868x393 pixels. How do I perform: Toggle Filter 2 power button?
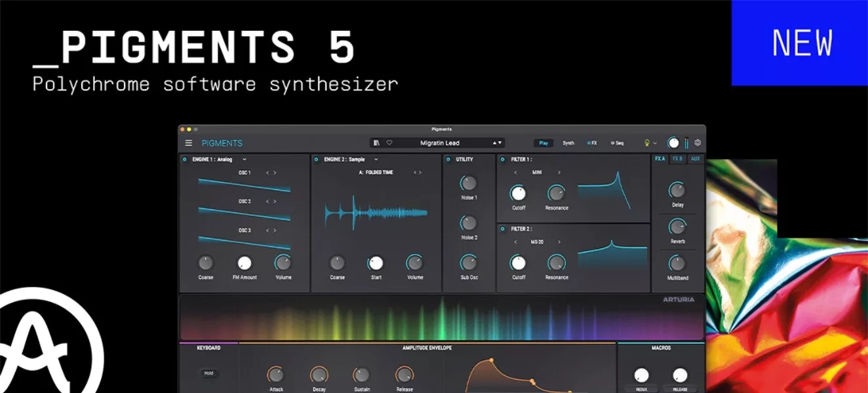pos(502,229)
